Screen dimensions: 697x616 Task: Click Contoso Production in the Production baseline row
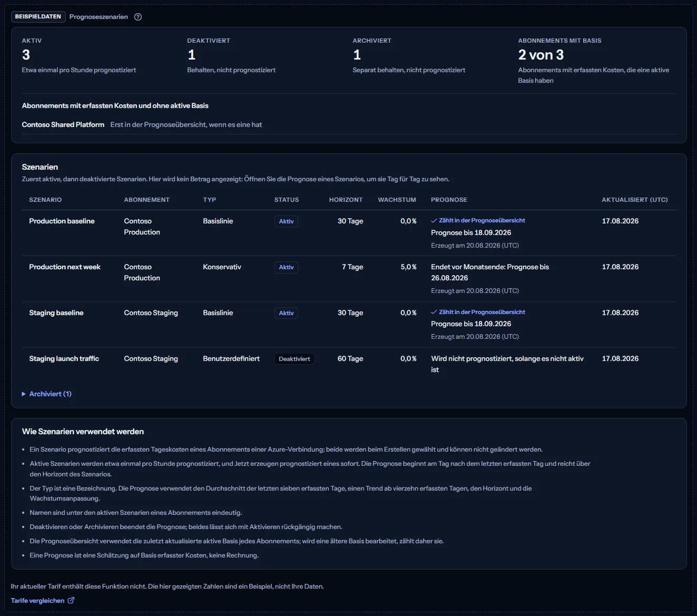coord(142,227)
